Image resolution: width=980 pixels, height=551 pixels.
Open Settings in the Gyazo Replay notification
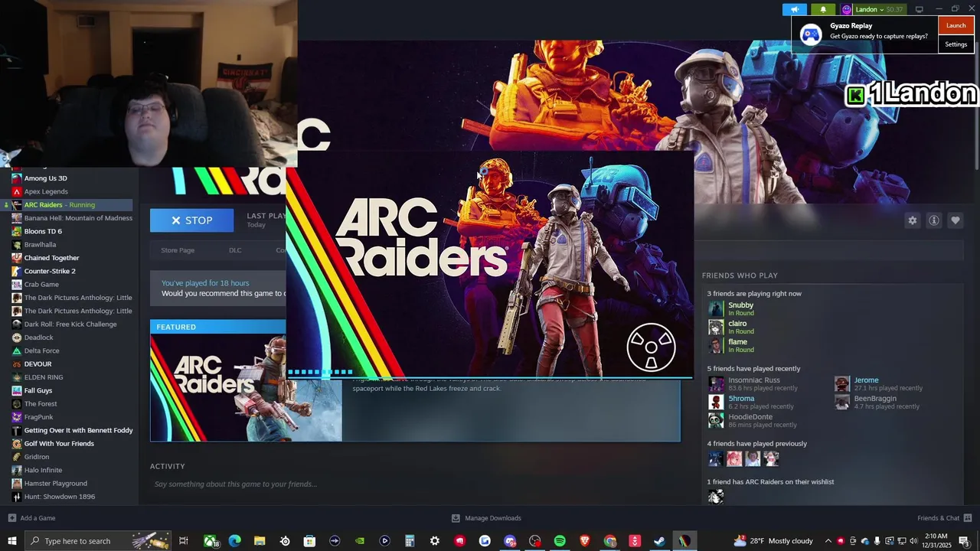click(956, 44)
